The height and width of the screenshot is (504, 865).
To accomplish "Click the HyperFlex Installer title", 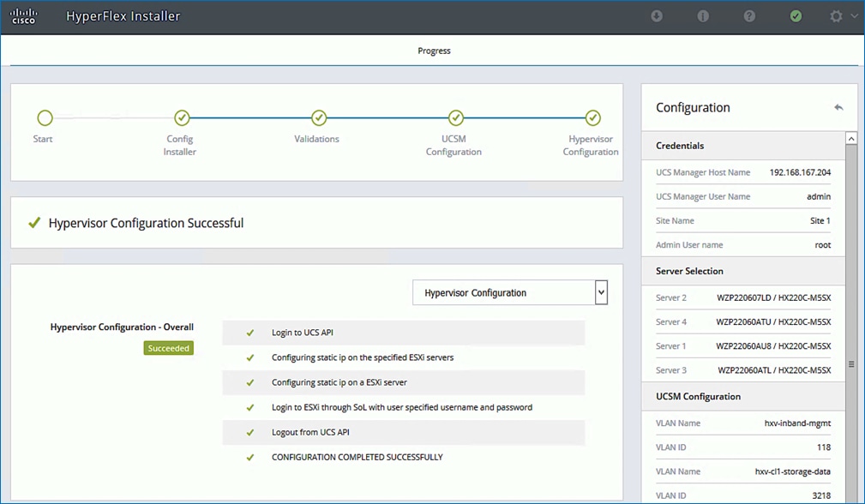I will [123, 16].
